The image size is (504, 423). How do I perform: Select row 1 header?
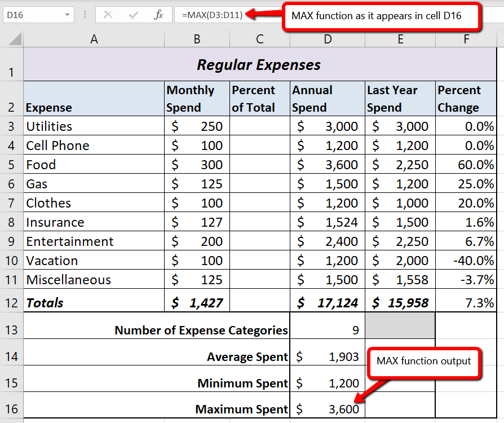[12, 64]
